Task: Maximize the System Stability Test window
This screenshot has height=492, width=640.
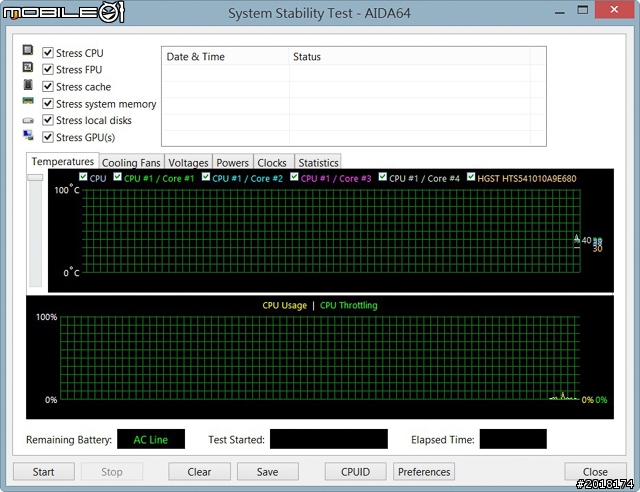Action: point(583,10)
